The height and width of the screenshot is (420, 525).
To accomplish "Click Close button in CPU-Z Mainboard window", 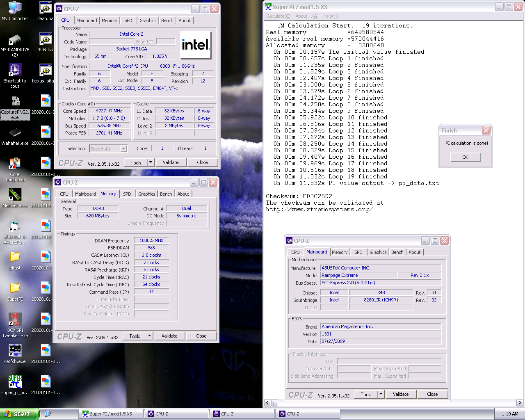I will pos(432,394).
